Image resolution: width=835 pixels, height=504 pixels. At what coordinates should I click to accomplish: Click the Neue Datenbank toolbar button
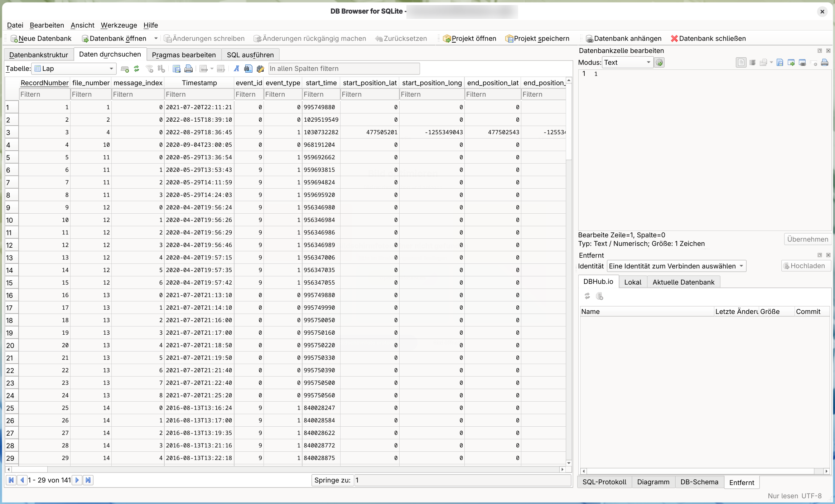tap(41, 38)
